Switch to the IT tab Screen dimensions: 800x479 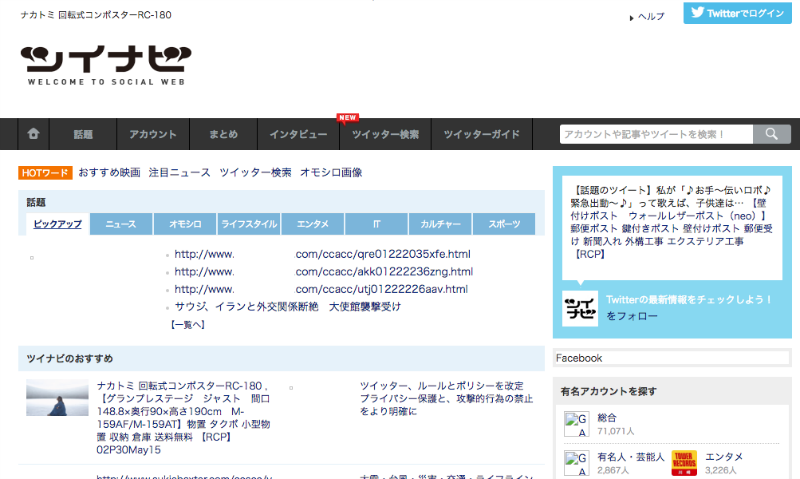(x=377, y=224)
